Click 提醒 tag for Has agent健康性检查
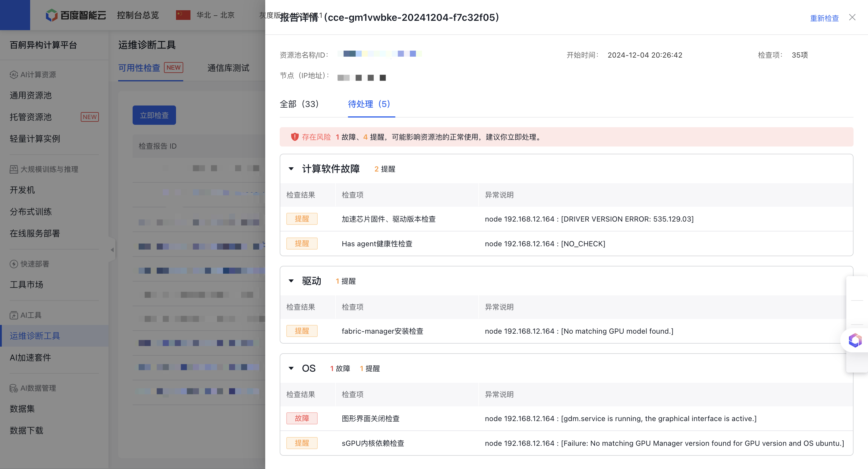This screenshot has height=469, width=868. (302, 243)
